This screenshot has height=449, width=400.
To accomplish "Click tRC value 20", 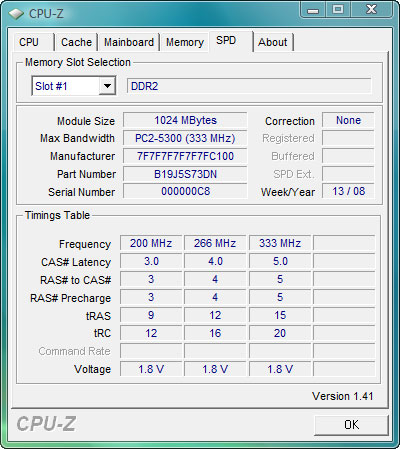I will point(280,333).
